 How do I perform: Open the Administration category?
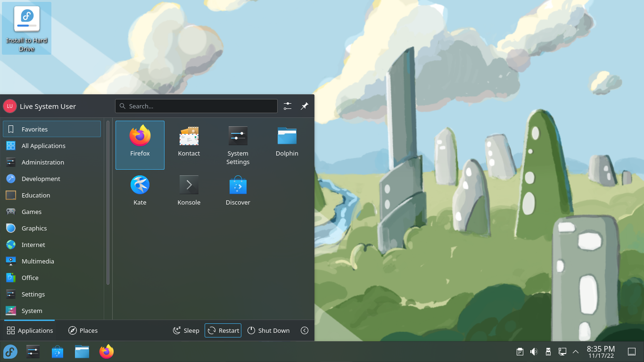pyautogui.click(x=52, y=162)
